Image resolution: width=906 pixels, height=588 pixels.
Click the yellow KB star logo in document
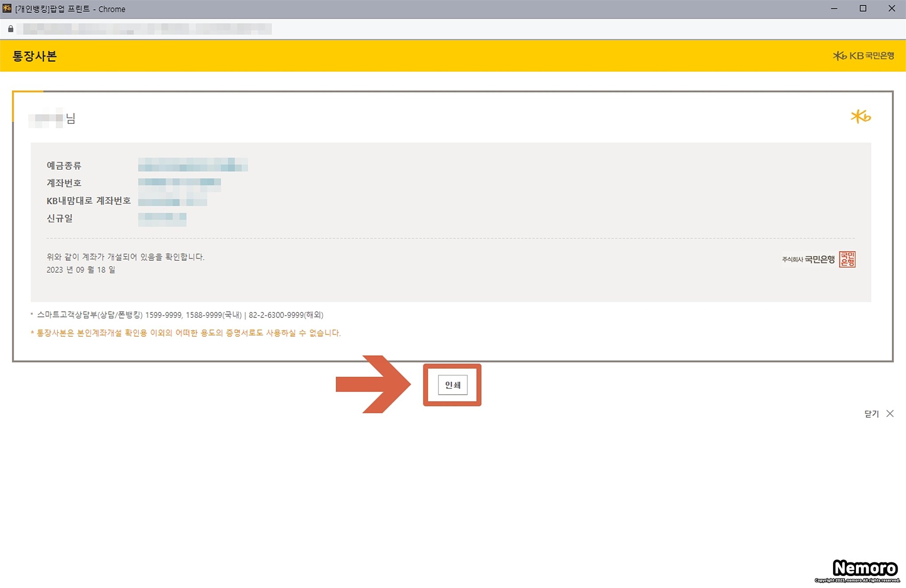860,117
